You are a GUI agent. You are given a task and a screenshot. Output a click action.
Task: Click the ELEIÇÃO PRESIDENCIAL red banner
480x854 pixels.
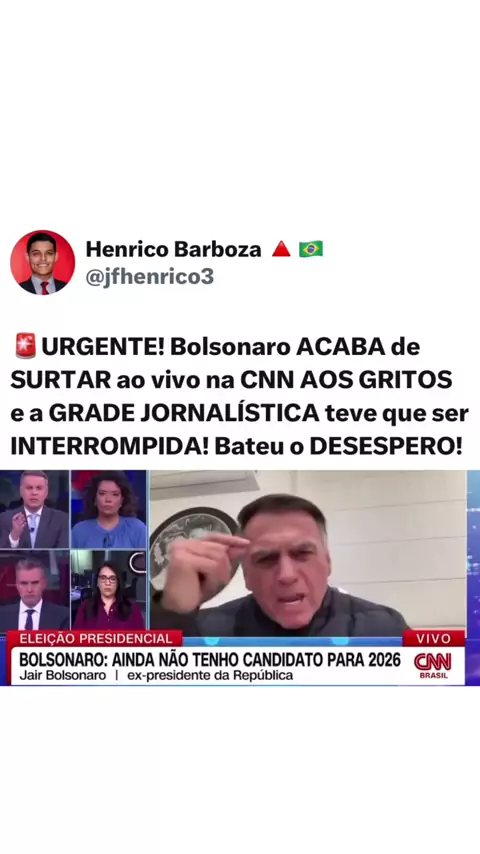96,638
